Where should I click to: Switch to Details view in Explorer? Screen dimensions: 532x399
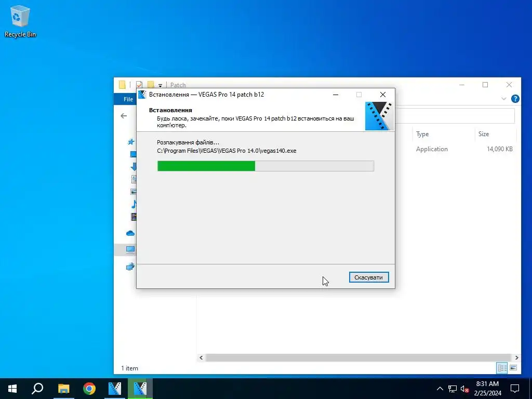coord(502,368)
